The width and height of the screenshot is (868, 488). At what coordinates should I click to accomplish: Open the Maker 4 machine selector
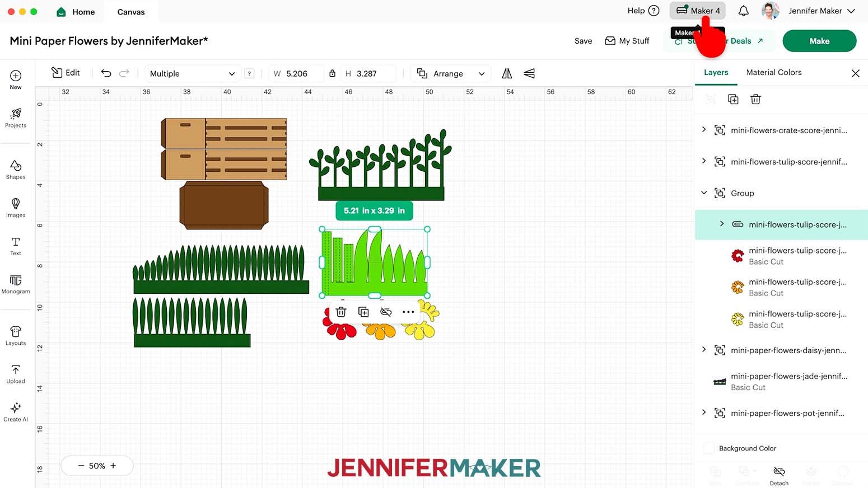point(698,11)
